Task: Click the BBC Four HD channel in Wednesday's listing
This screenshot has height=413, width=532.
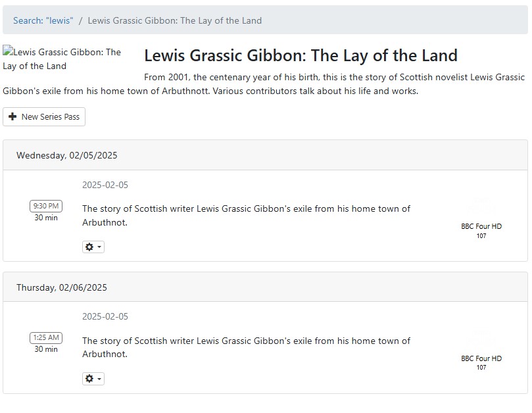Action: [x=481, y=226]
